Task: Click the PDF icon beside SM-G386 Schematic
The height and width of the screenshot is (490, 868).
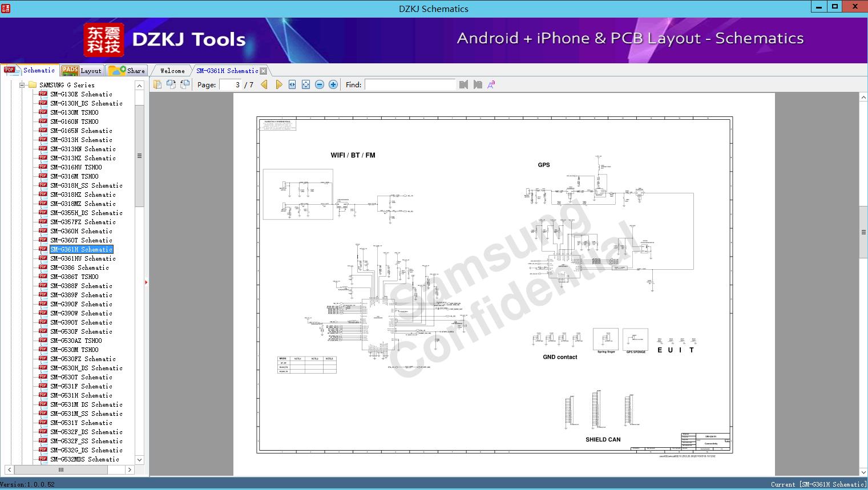Action: point(43,268)
